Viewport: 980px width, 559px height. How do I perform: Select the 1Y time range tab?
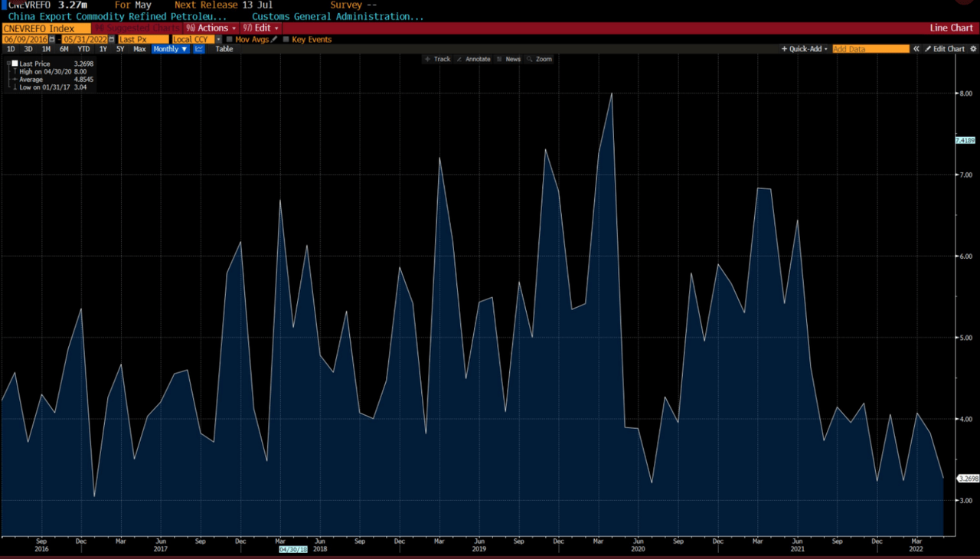(103, 49)
